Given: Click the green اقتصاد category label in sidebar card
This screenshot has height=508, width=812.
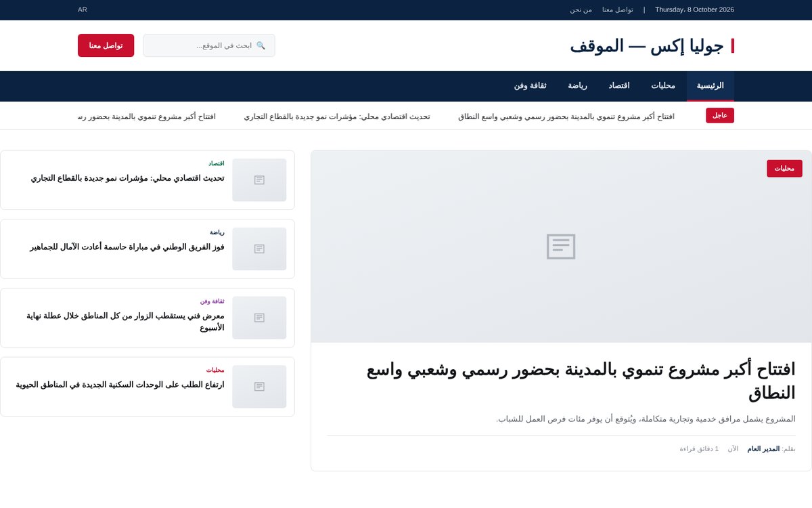Looking at the screenshot, I should tap(217, 163).
